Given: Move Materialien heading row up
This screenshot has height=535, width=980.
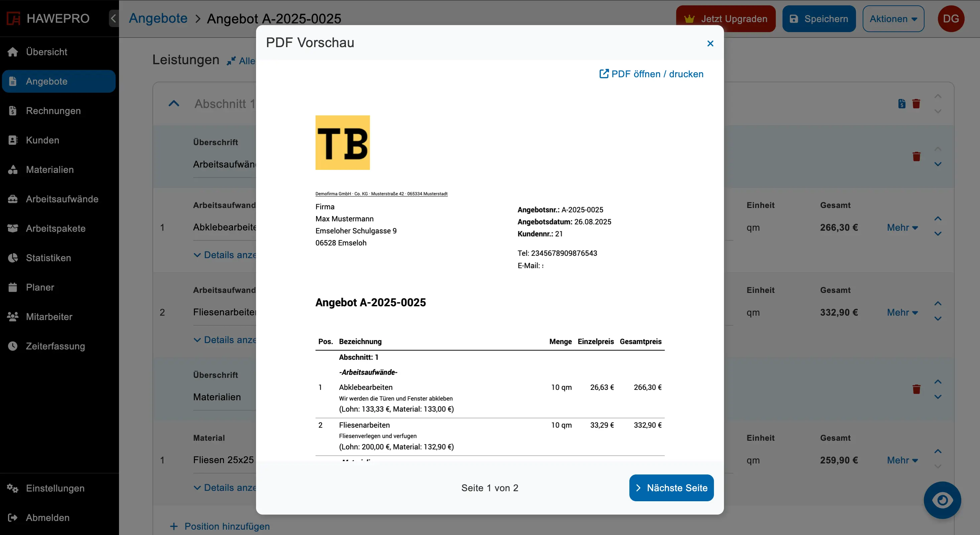Looking at the screenshot, I should tap(938, 382).
